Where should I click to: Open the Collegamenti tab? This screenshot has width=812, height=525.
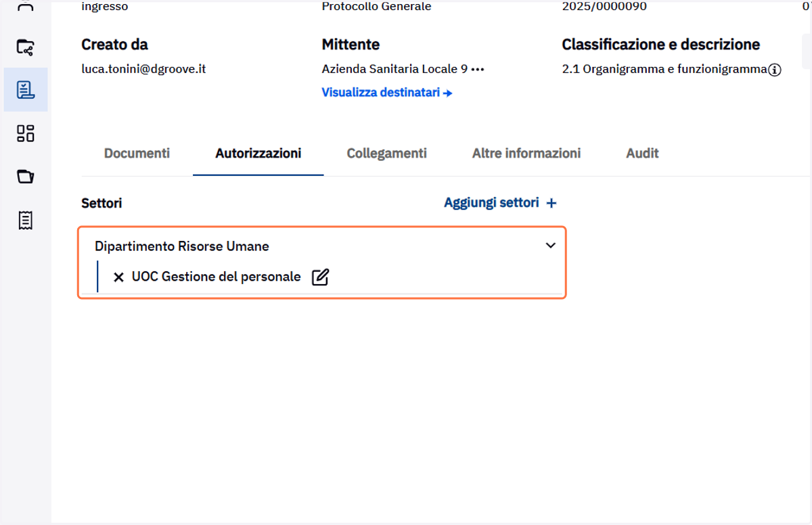click(x=386, y=154)
